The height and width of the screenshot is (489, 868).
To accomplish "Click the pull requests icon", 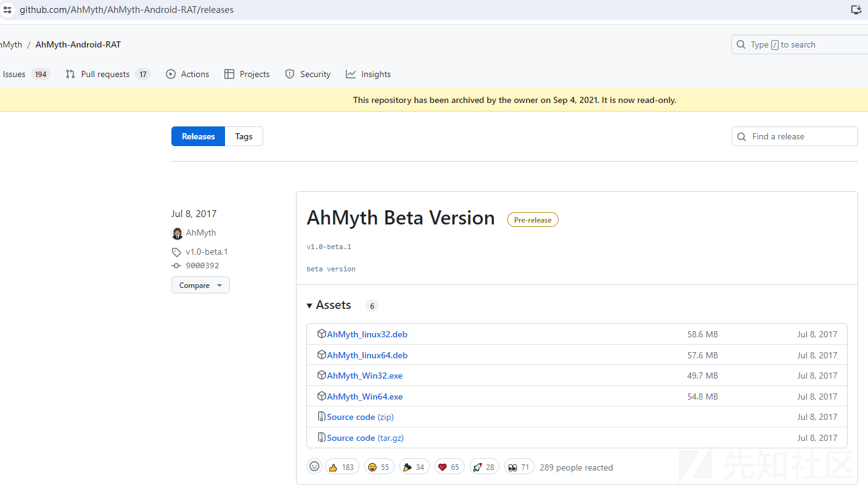I will (x=70, y=74).
